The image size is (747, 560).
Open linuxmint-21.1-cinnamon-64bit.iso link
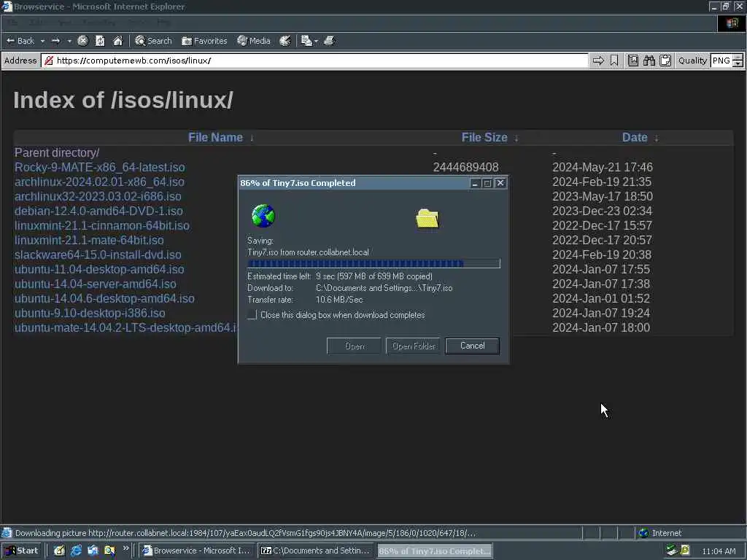[102, 225]
